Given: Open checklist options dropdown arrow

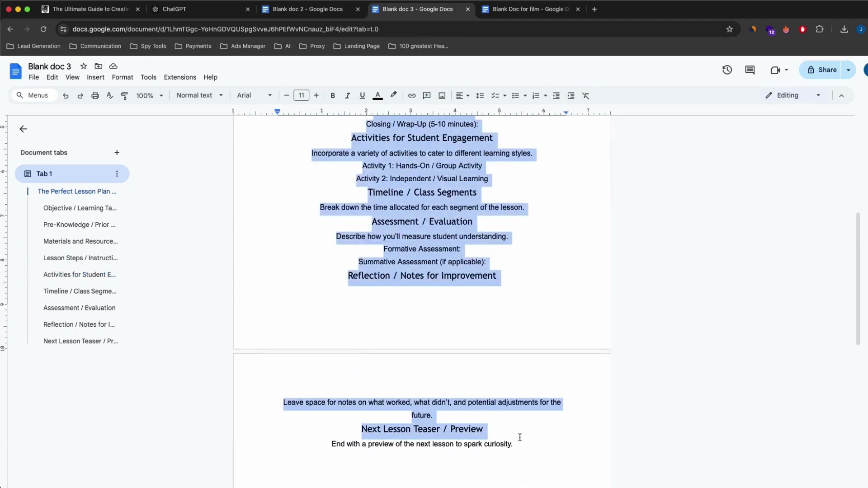Looking at the screenshot, I should pos(505,96).
